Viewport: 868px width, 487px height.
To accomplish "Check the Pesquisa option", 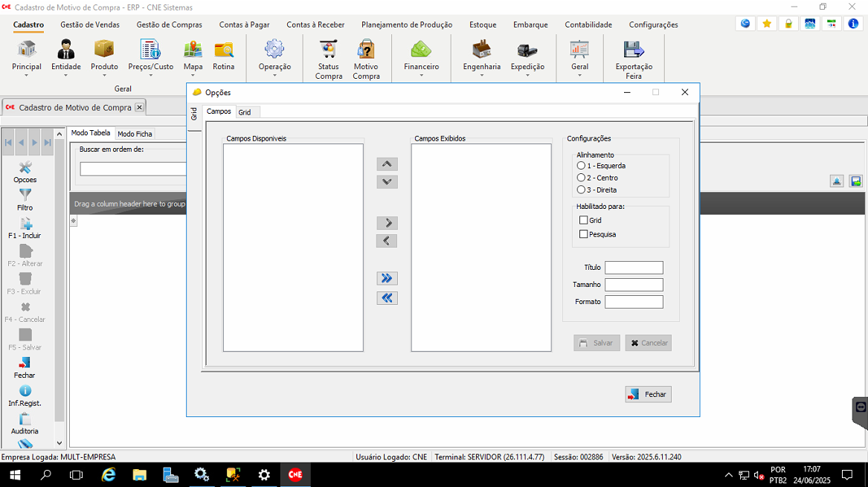I will pyautogui.click(x=584, y=234).
